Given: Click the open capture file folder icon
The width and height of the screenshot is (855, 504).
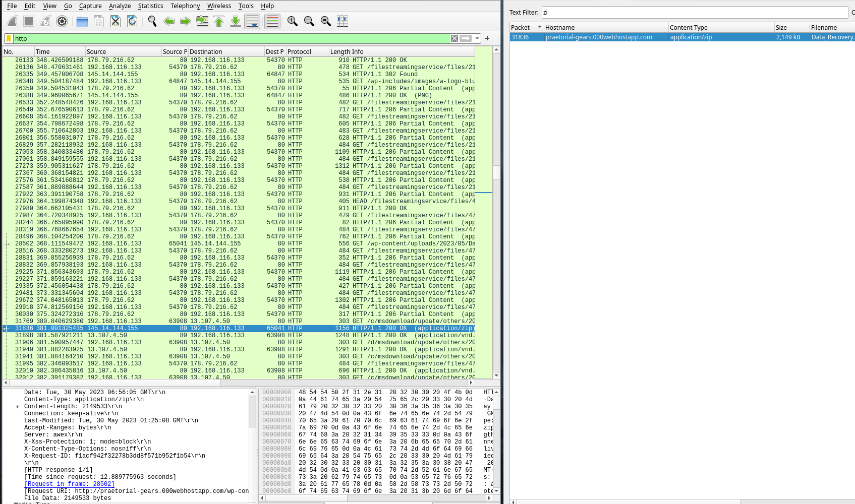Looking at the screenshot, I should (82, 21).
